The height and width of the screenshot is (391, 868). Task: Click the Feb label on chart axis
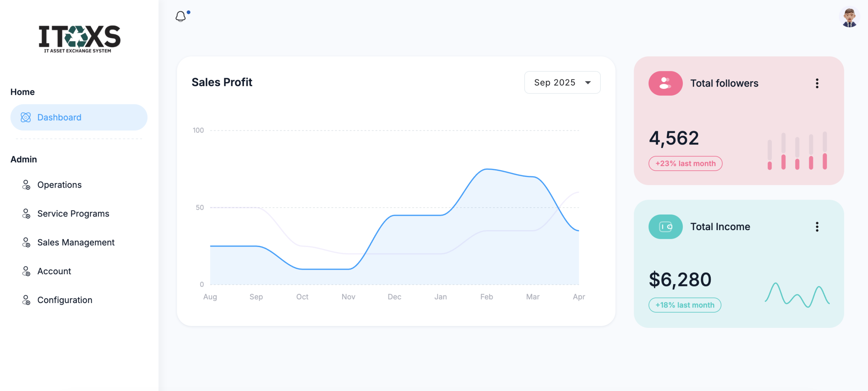(486, 297)
